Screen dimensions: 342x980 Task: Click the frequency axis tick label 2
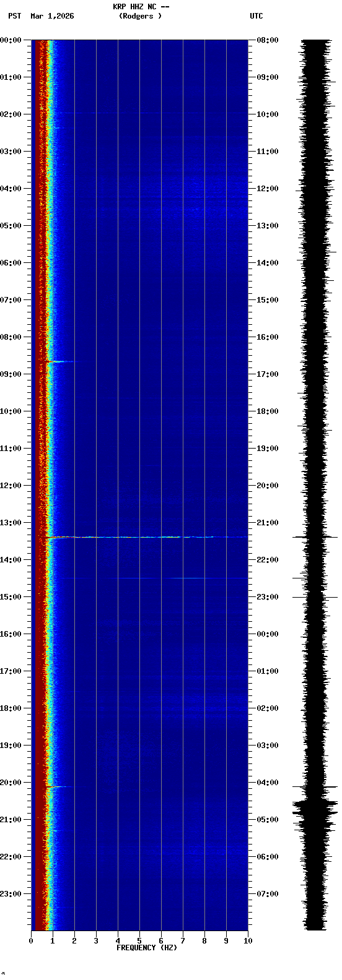74,941
